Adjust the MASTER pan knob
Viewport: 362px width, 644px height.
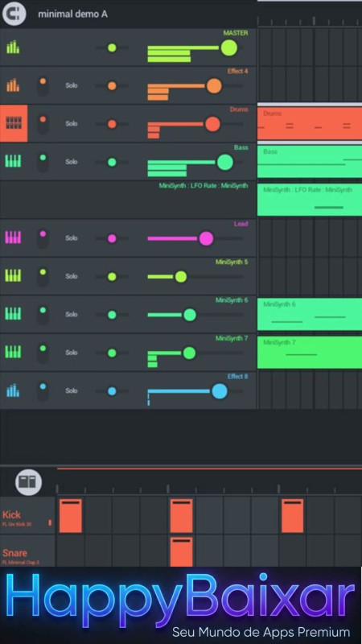(112, 47)
